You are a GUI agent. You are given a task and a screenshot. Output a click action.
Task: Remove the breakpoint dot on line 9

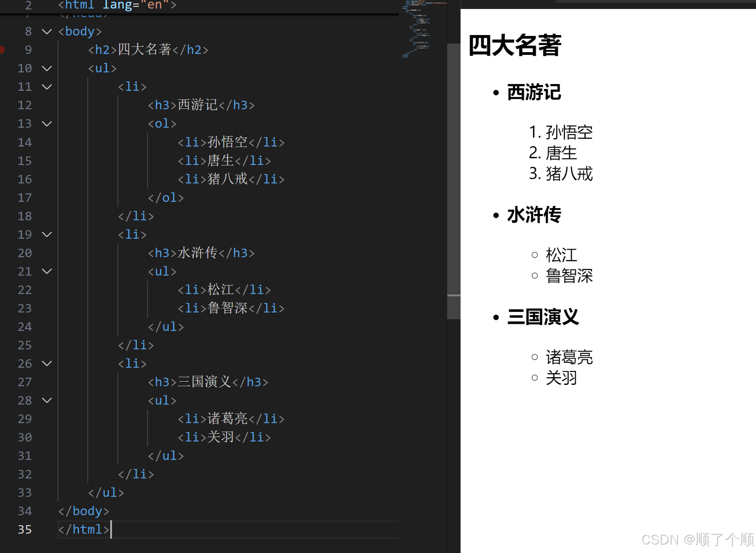(2, 49)
